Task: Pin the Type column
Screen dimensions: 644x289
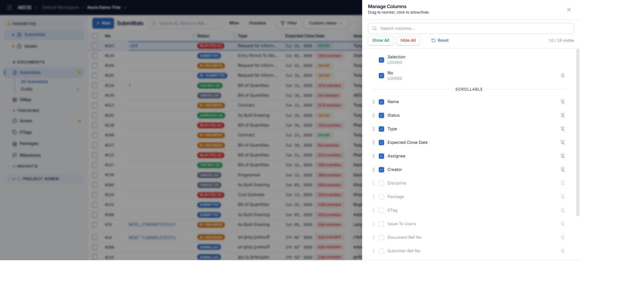Action: pyautogui.click(x=562, y=129)
